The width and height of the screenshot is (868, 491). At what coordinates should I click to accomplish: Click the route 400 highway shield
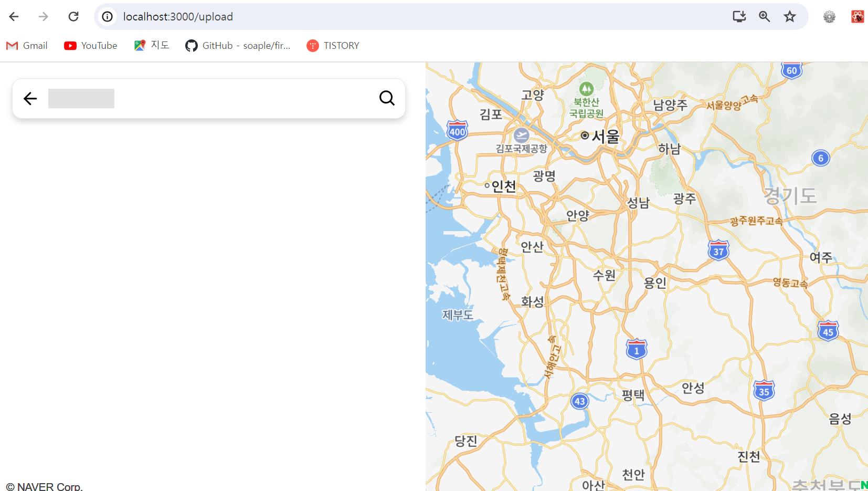coord(457,131)
